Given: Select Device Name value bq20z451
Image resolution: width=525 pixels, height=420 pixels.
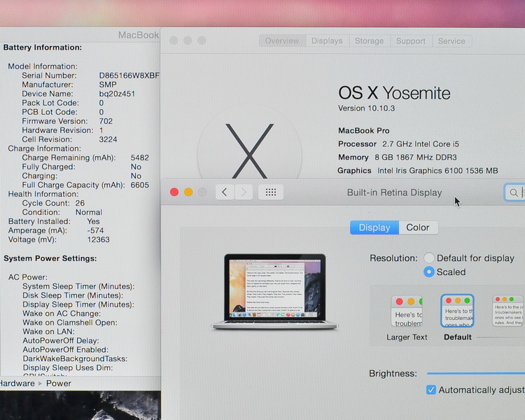Looking at the screenshot, I should 117,94.
